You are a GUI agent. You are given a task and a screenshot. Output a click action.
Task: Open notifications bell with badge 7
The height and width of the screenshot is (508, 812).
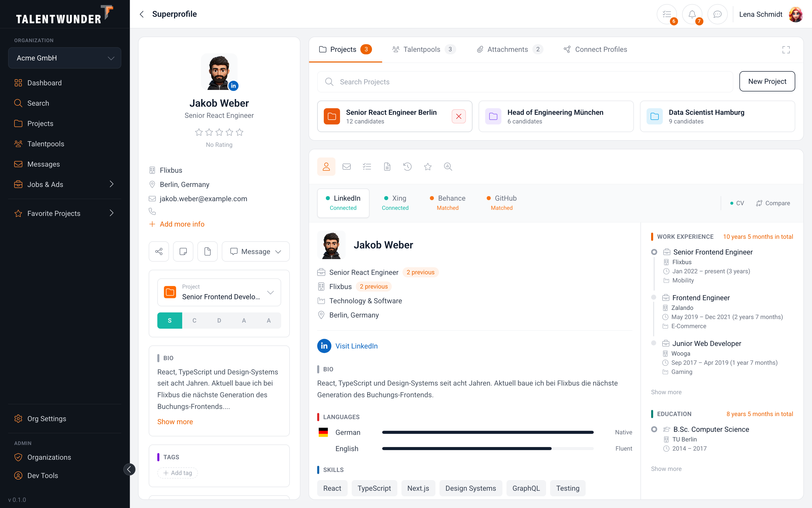(692, 14)
